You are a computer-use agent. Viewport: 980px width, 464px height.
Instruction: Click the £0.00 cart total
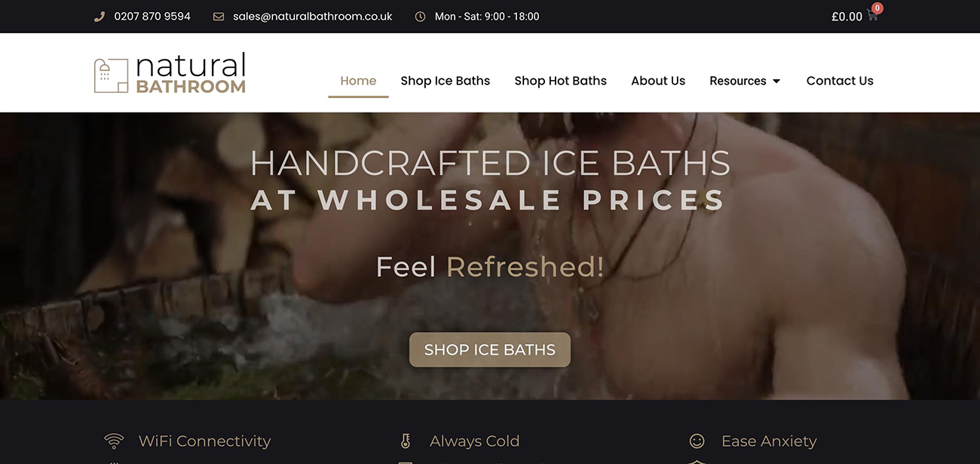point(847,17)
